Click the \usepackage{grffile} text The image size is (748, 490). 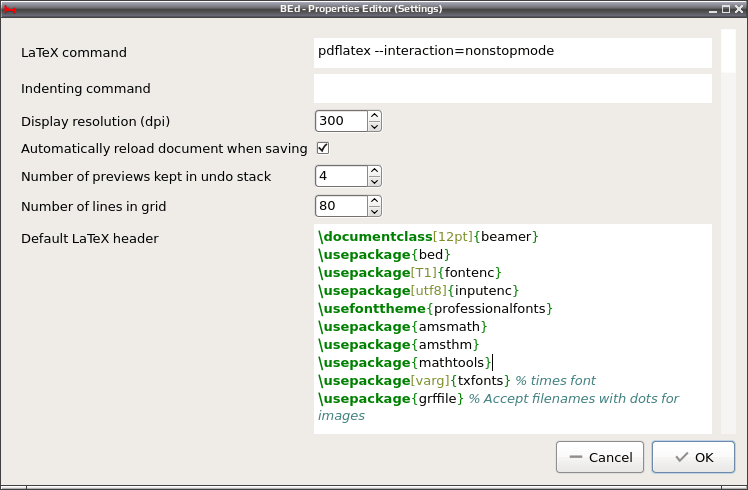point(391,398)
